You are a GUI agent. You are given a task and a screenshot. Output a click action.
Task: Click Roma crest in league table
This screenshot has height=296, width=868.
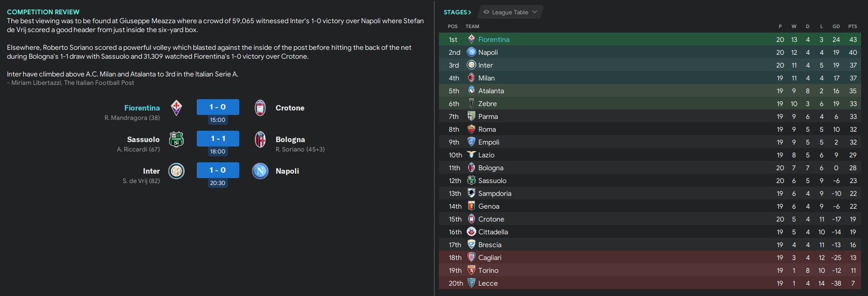coord(471,129)
